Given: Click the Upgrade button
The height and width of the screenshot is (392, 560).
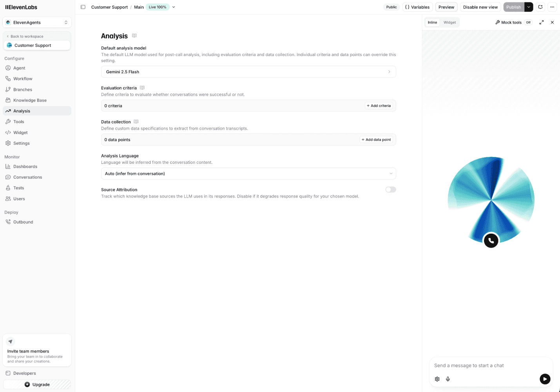Looking at the screenshot, I should click(37, 385).
